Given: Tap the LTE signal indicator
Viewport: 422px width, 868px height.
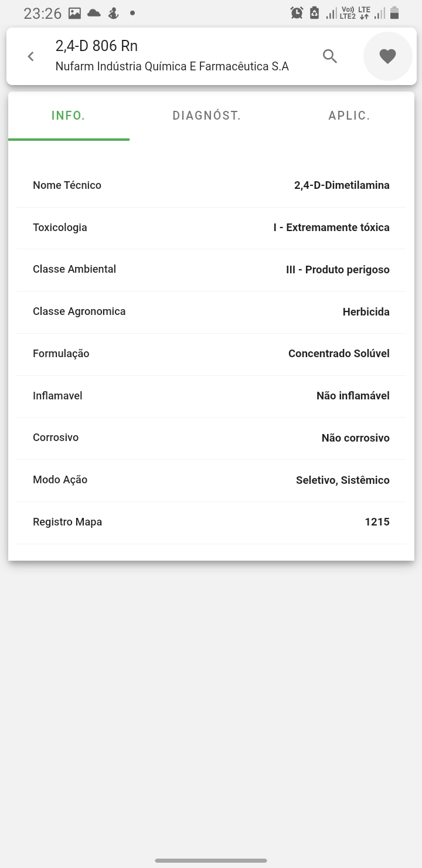Looking at the screenshot, I should pyautogui.click(x=364, y=13).
